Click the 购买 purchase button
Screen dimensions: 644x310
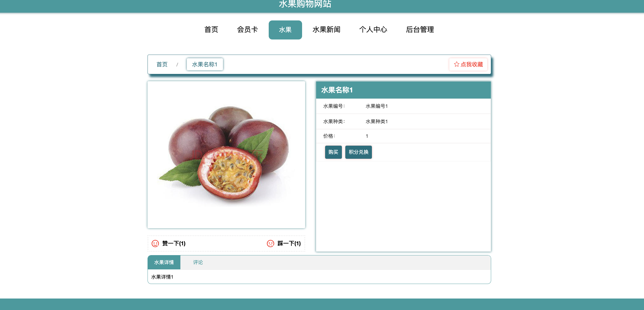point(333,152)
